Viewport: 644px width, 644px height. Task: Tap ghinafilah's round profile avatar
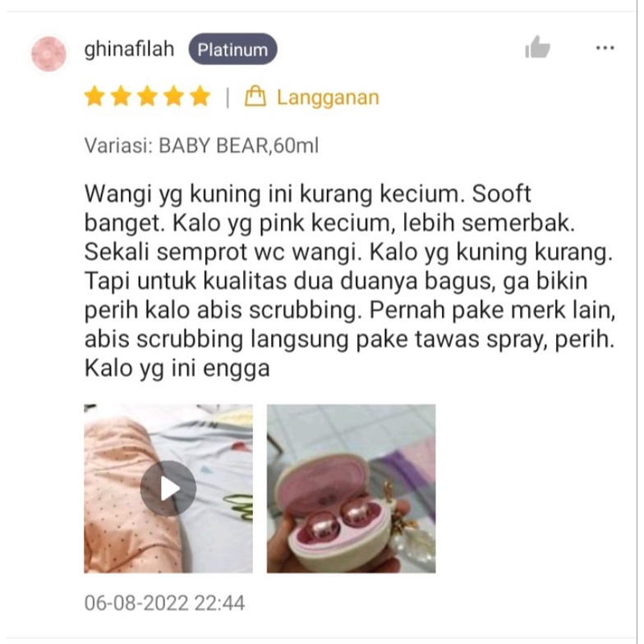coord(49,54)
